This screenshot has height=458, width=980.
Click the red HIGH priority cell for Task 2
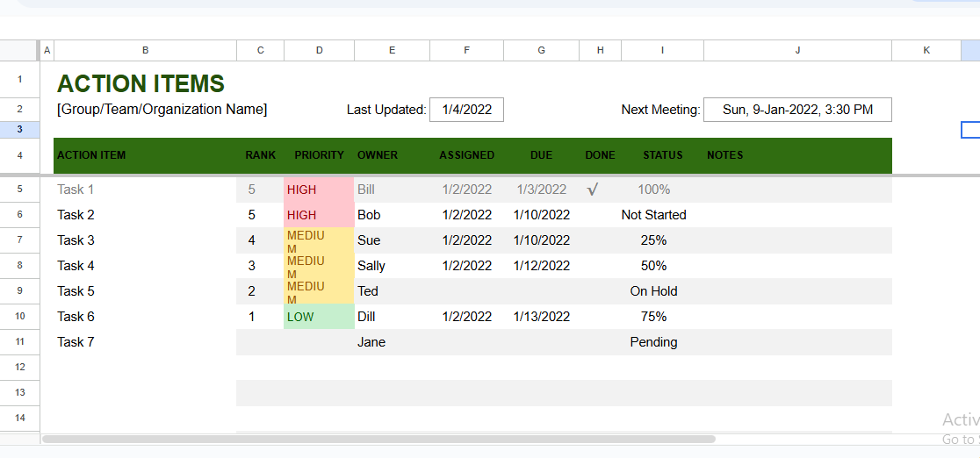coord(319,215)
